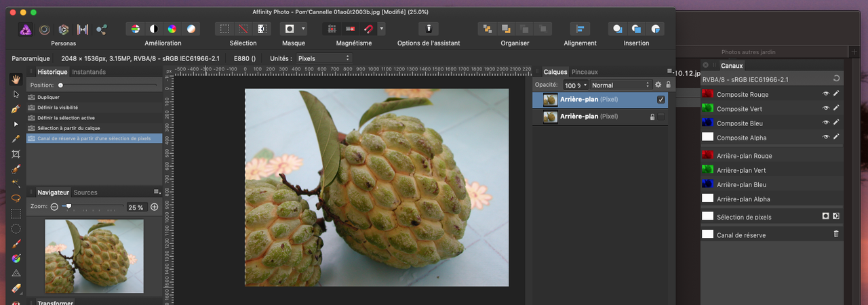Toggle visibility of Composite Bleu channel

(826, 123)
